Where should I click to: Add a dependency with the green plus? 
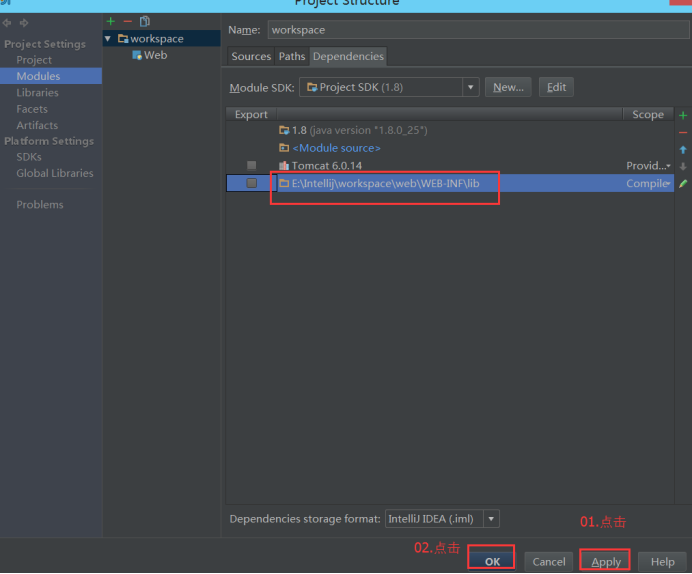coord(683,116)
